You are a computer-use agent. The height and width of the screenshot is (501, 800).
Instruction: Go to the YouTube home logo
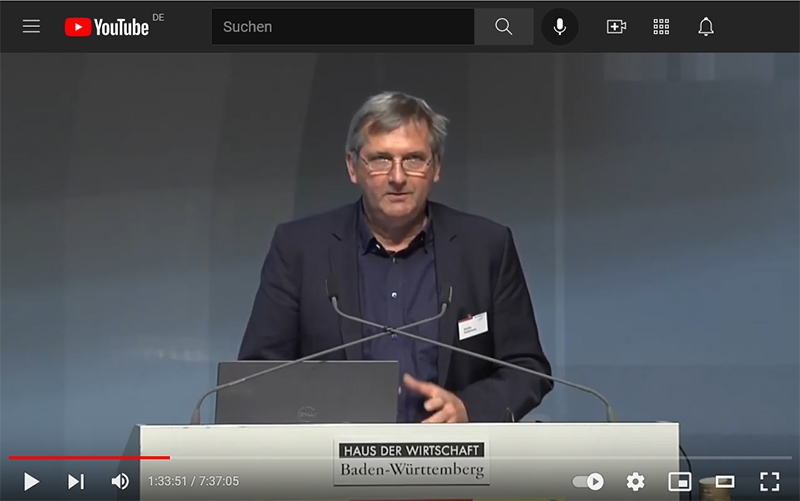tap(107, 27)
